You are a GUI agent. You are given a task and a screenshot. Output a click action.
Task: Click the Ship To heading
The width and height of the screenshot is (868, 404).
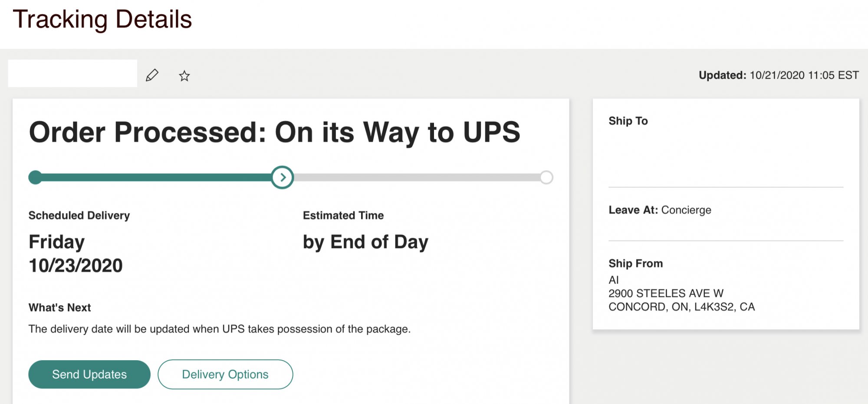pos(628,121)
